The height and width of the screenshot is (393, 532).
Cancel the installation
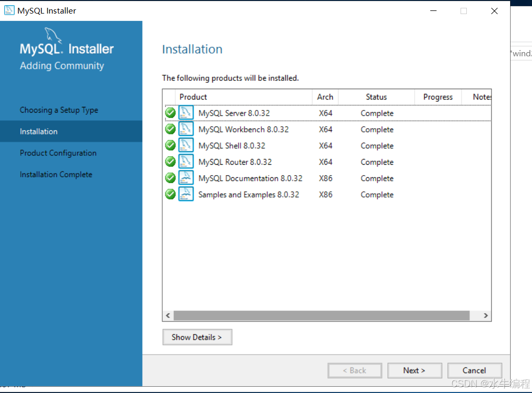[475, 370]
